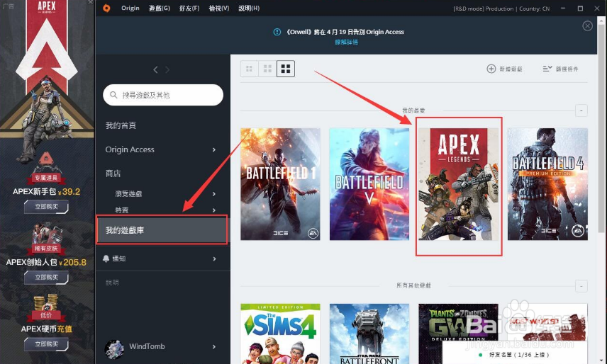Viewport: 607px width, 364px height.
Task: Open the 好友(F) menu
Action: point(189,8)
